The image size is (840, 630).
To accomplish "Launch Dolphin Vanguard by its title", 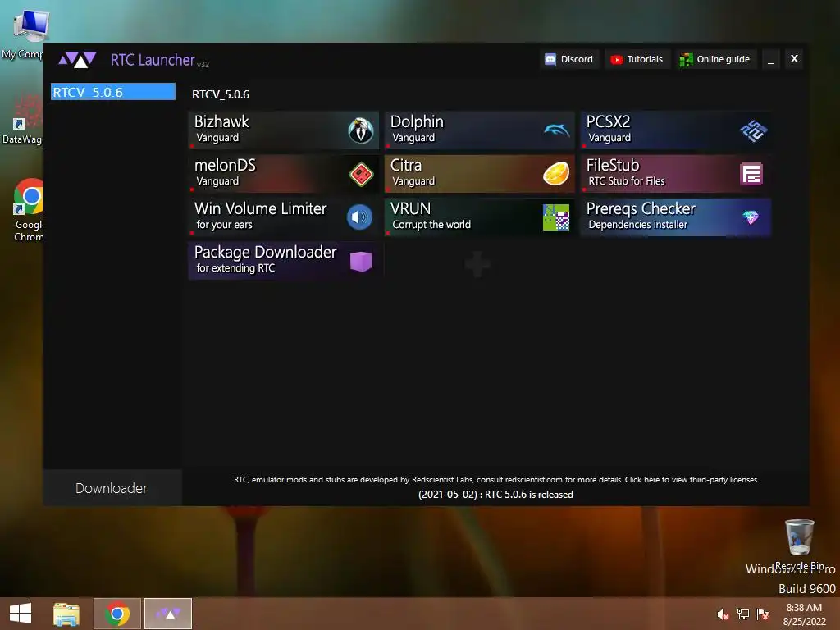I will click(x=417, y=121).
